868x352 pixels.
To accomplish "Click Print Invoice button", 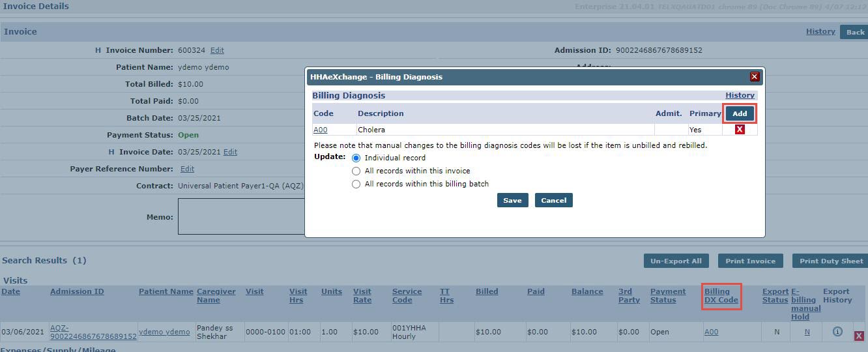I will [x=750, y=261].
